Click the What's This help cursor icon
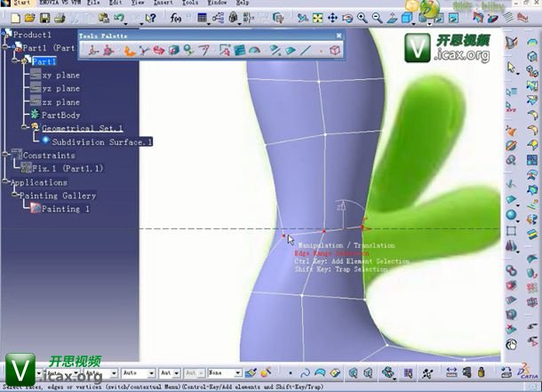This screenshot has height=392, width=542. tap(151, 18)
